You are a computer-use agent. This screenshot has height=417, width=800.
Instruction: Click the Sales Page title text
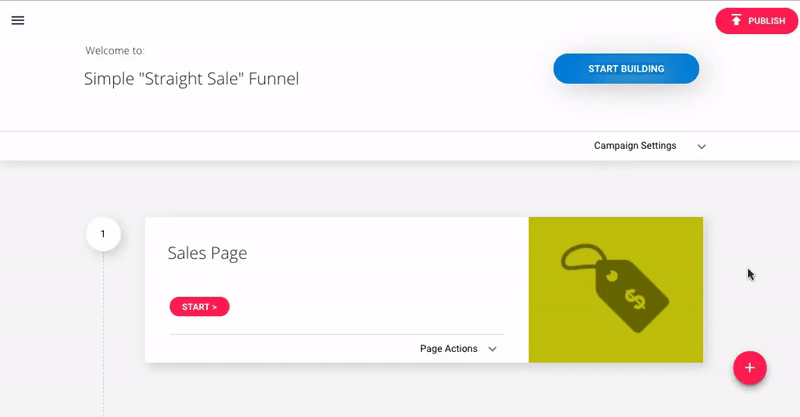(x=207, y=253)
